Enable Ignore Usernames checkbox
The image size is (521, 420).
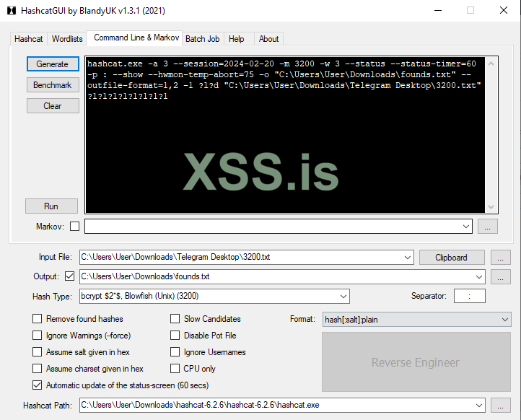coord(175,352)
